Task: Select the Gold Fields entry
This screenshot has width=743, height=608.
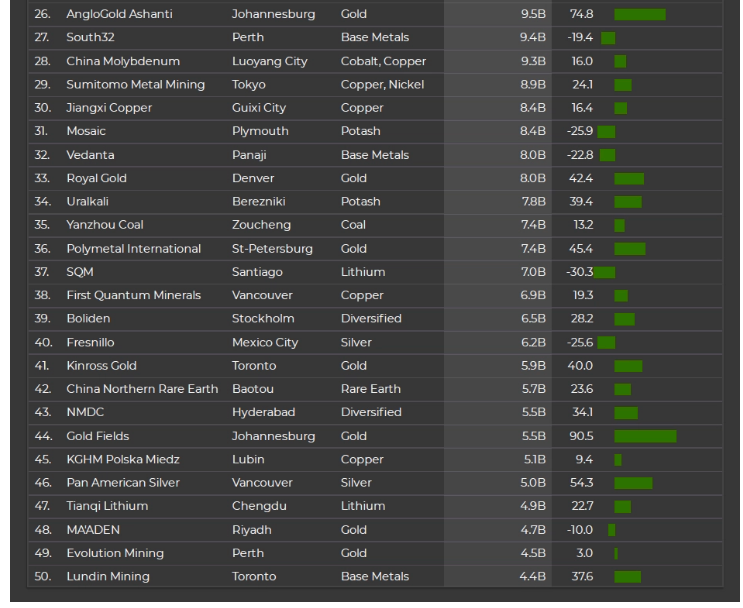Action: [98, 436]
